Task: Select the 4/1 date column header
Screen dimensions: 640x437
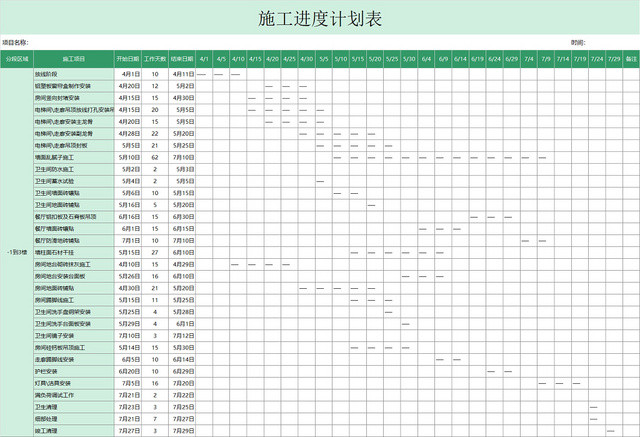Action: 204,59
